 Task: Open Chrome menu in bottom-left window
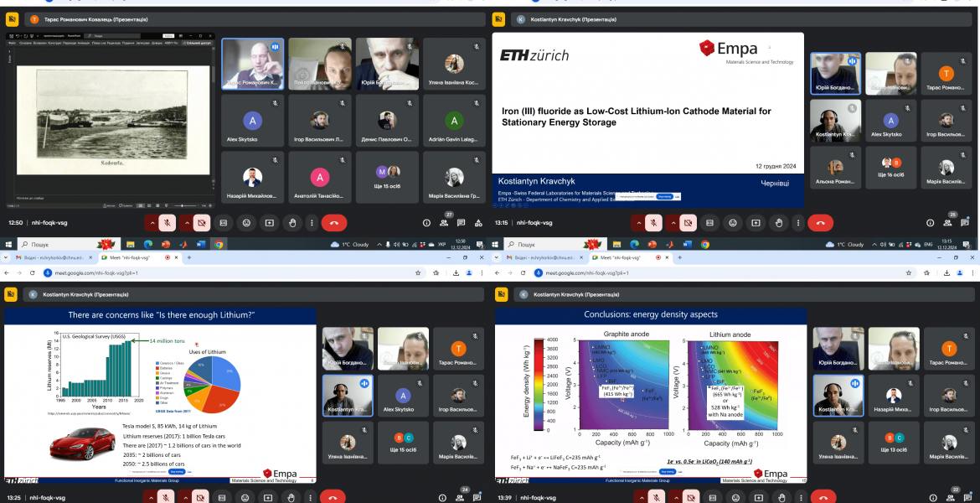pyautogui.click(x=482, y=272)
